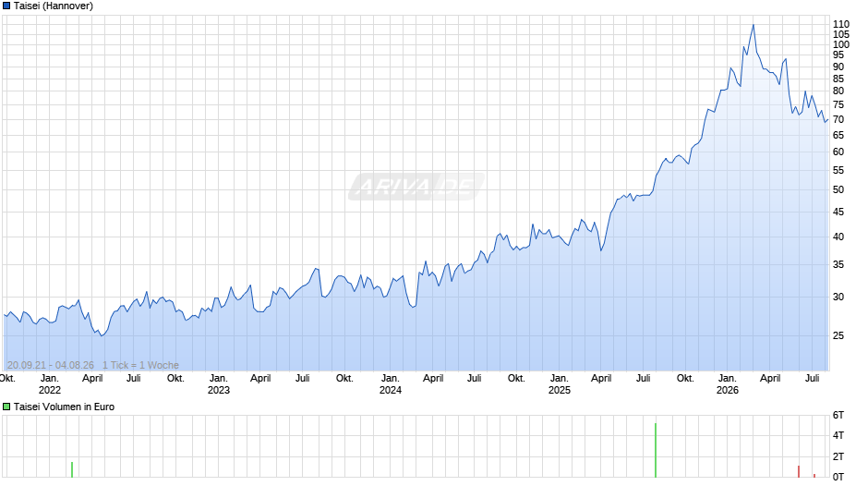868x486 pixels.
Task: Click the 105 price axis label
Action: point(841,34)
